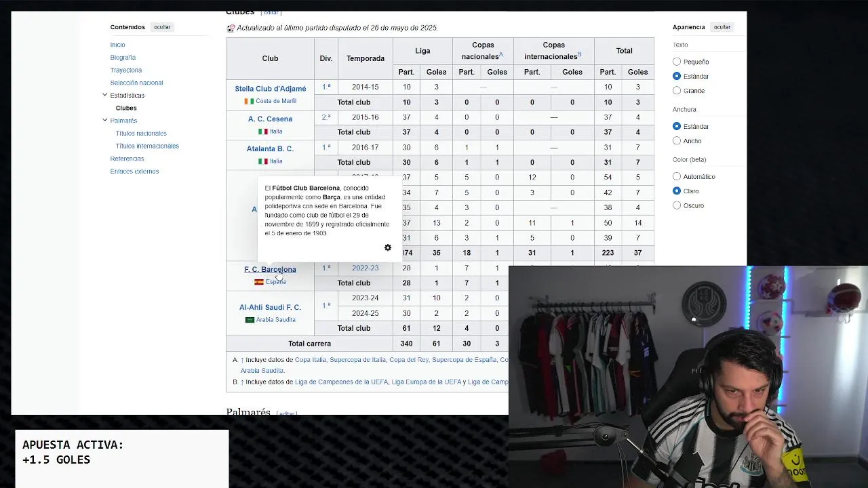Open footnote B on Copas internacionales header
This screenshot has width=868, height=488.
coord(580,54)
